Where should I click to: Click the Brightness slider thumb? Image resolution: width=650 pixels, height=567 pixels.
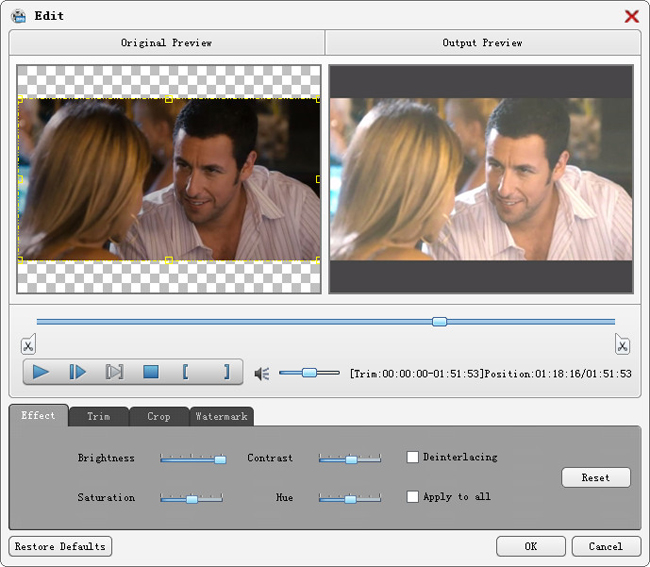220,459
